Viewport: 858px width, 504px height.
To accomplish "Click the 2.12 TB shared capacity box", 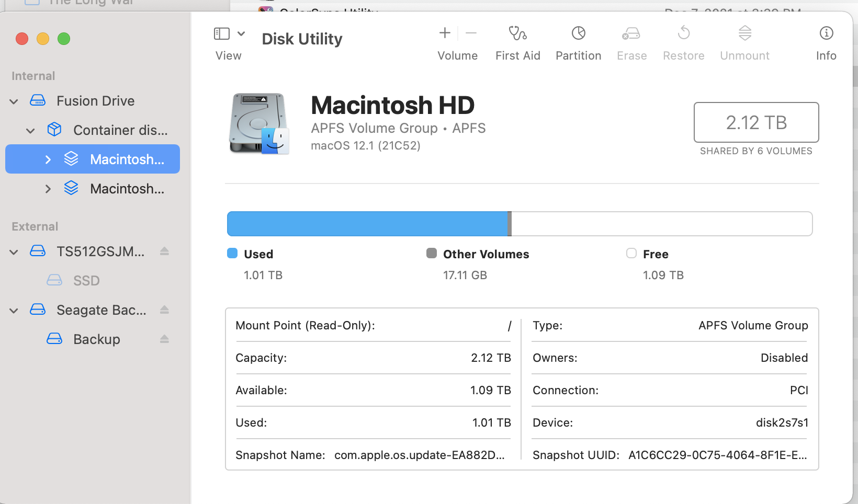I will (x=756, y=122).
